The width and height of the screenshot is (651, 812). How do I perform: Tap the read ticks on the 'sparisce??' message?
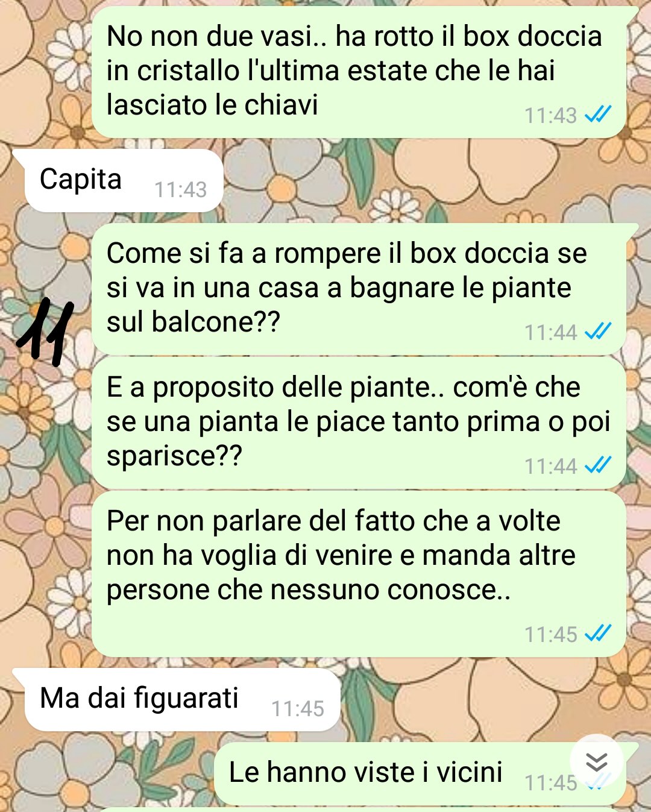(x=599, y=465)
